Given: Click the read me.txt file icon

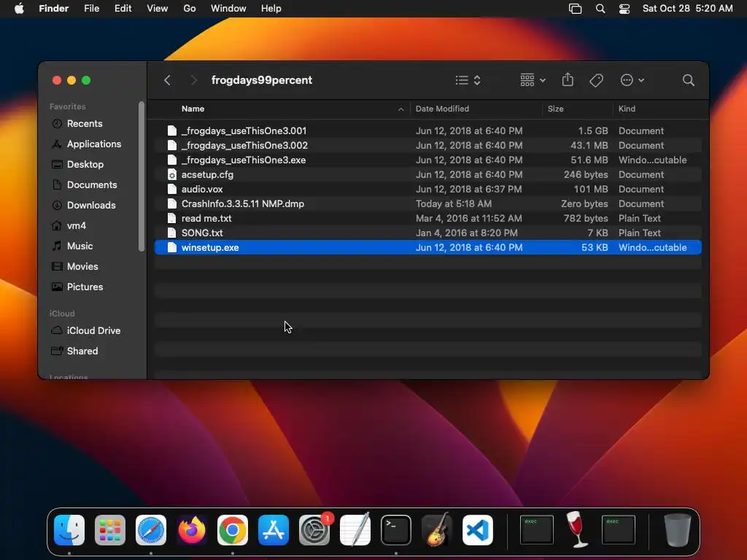Looking at the screenshot, I should click(x=172, y=218).
